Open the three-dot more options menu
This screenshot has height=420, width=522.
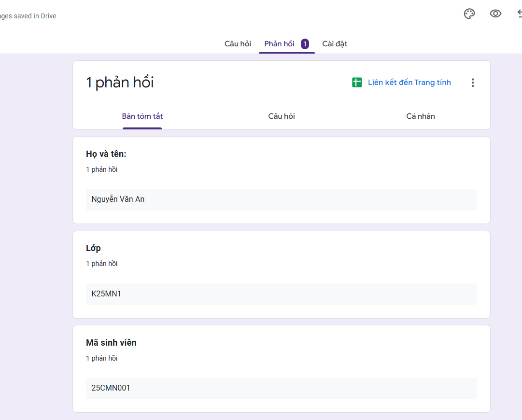473,83
